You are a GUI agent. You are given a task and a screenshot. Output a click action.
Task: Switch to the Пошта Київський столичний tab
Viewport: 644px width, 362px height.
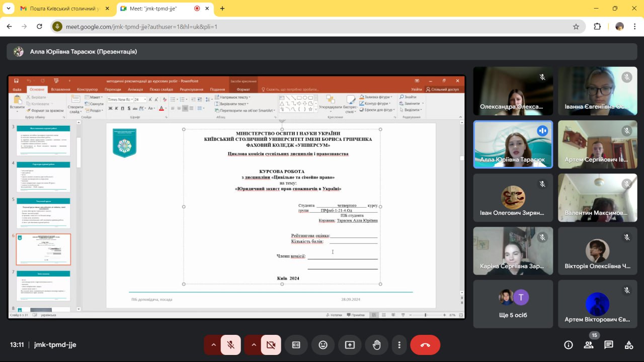pos(59,9)
